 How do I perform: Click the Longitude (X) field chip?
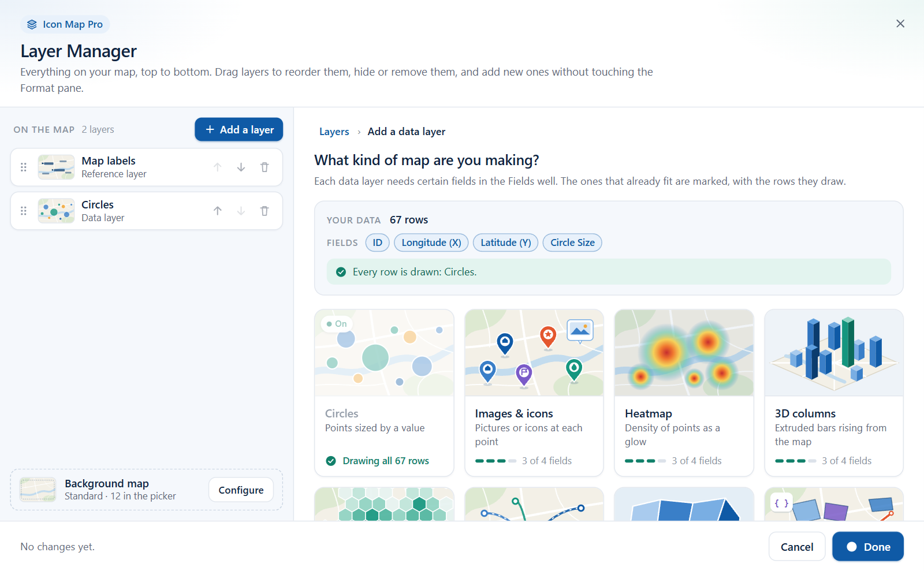431,242
